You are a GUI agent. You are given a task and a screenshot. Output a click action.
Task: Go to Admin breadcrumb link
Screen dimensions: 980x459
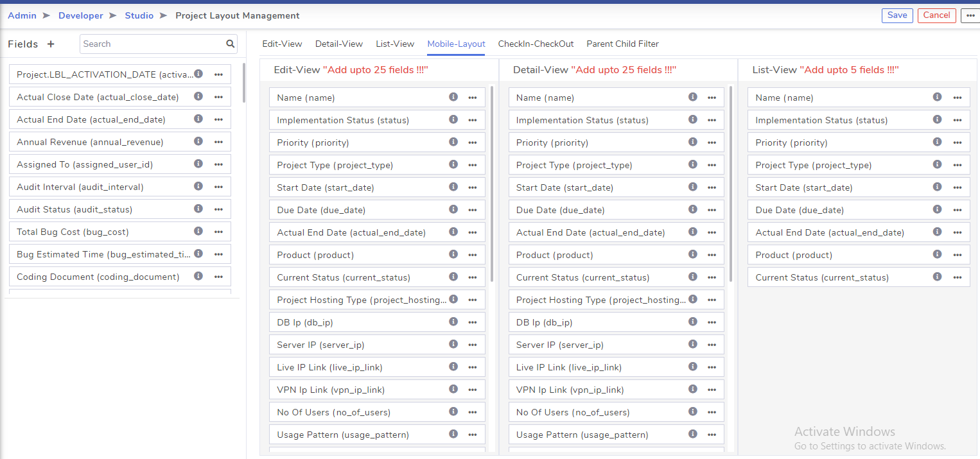[x=22, y=15]
